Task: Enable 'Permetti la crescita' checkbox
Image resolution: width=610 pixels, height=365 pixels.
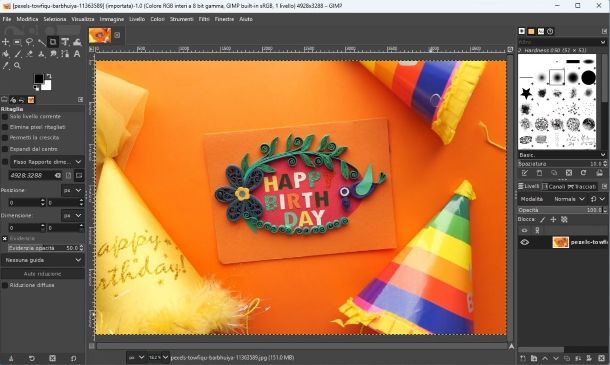Action: [x=5, y=138]
